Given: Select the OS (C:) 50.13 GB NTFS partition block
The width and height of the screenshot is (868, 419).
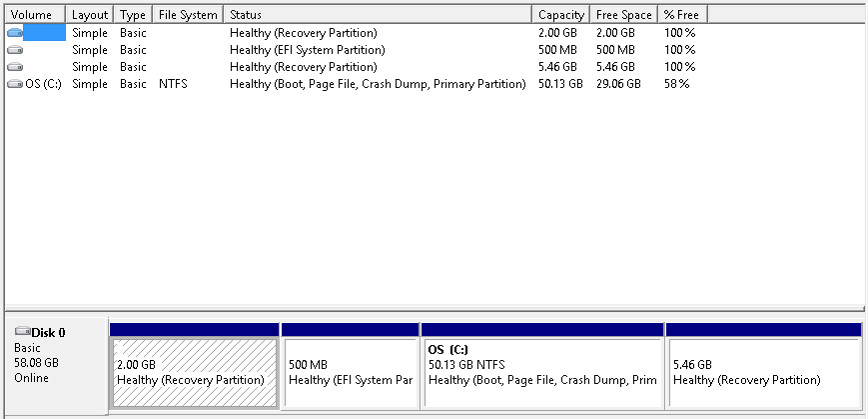Looking at the screenshot, I should coord(542,372).
